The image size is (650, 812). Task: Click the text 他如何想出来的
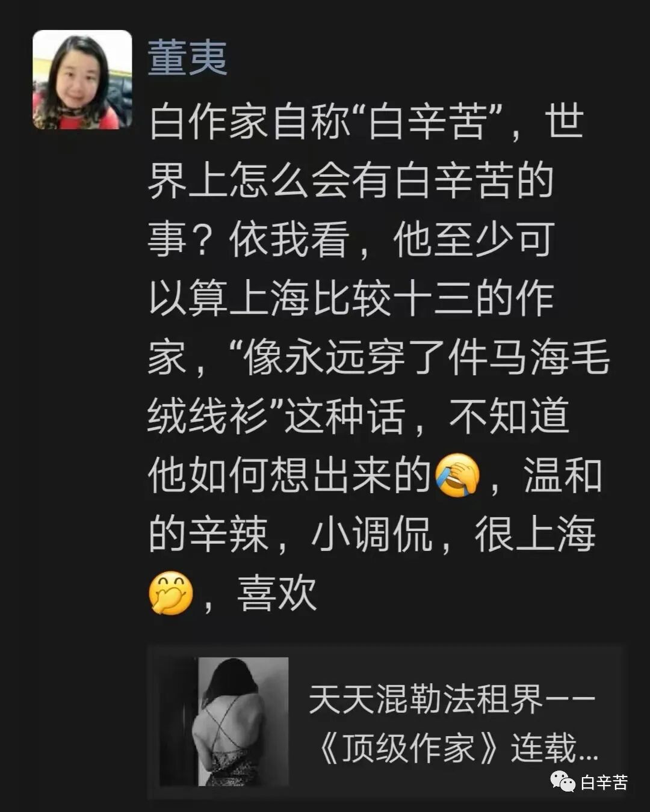(289, 475)
